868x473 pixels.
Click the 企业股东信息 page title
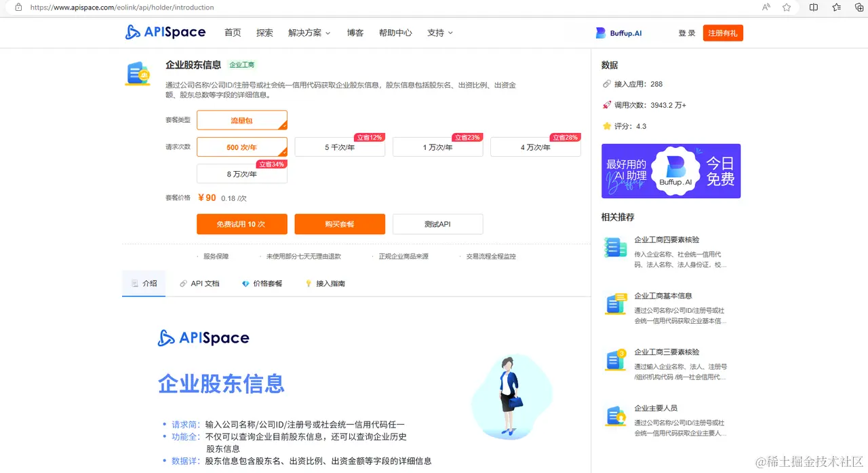coord(193,65)
